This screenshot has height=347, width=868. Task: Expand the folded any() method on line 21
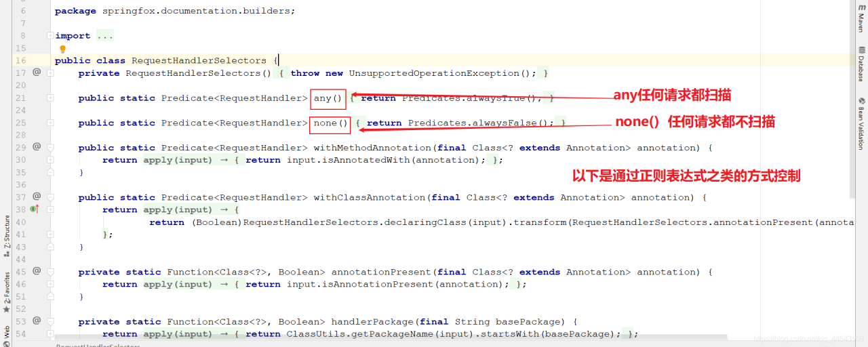(50, 98)
